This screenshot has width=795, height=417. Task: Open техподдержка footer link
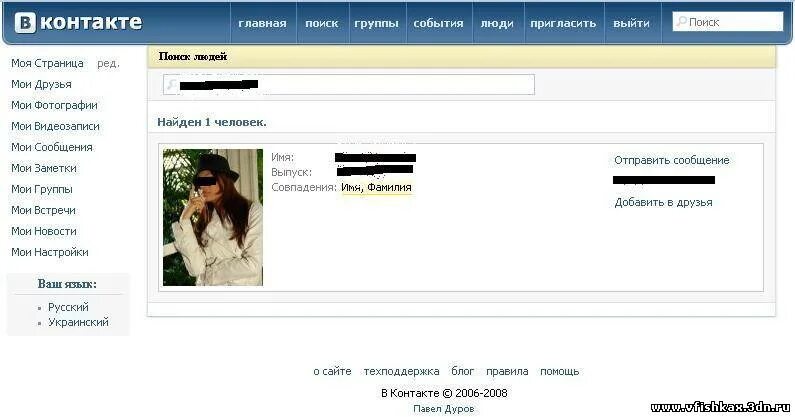(x=401, y=371)
